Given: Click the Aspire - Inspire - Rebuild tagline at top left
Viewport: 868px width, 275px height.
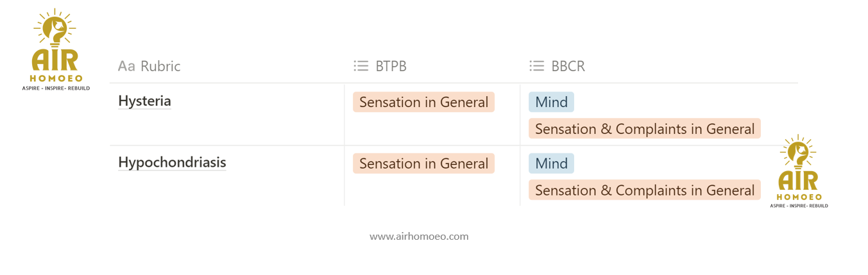Looking at the screenshot, I should [56, 88].
